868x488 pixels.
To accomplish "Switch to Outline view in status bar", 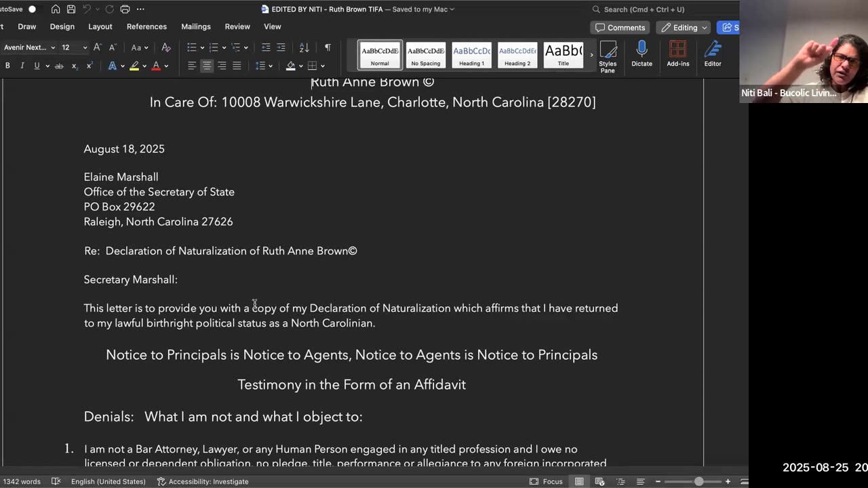I will click(x=621, y=481).
